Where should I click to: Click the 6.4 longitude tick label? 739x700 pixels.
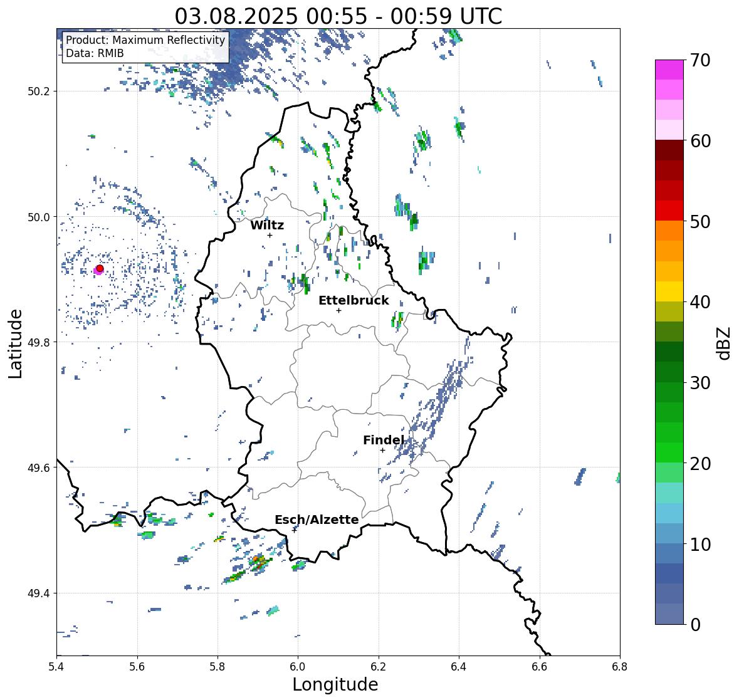[x=459, y=667]
